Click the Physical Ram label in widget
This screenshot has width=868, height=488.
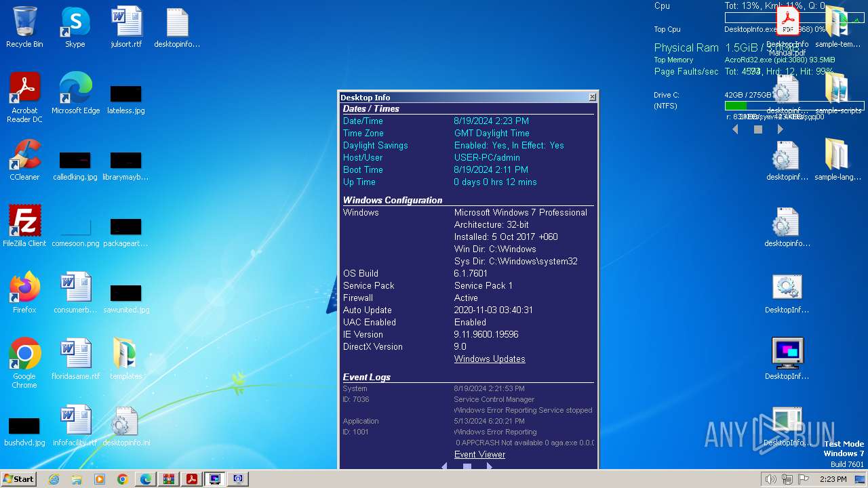click(686, 47)
